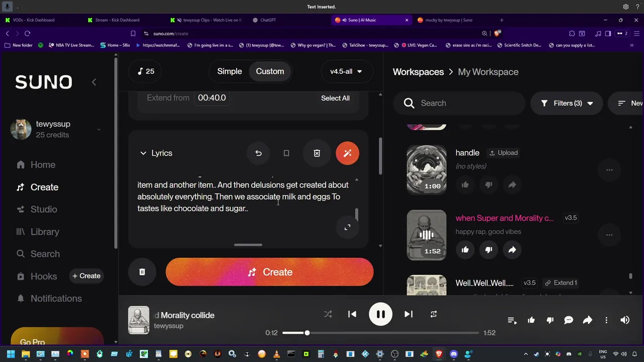Share the 'handle' song
Screen dimensions: 644x362
[x=512, y=185]
